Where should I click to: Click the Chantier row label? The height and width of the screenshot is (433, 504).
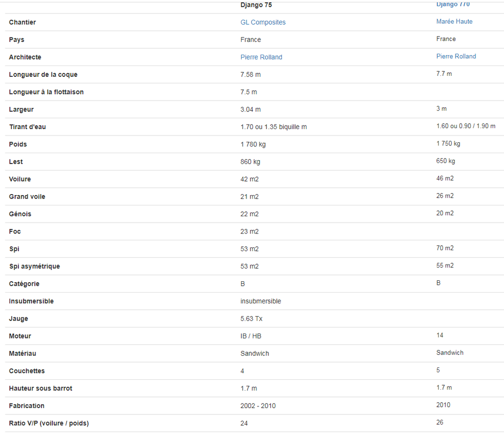pyautogui.click(x=23, y=22)
